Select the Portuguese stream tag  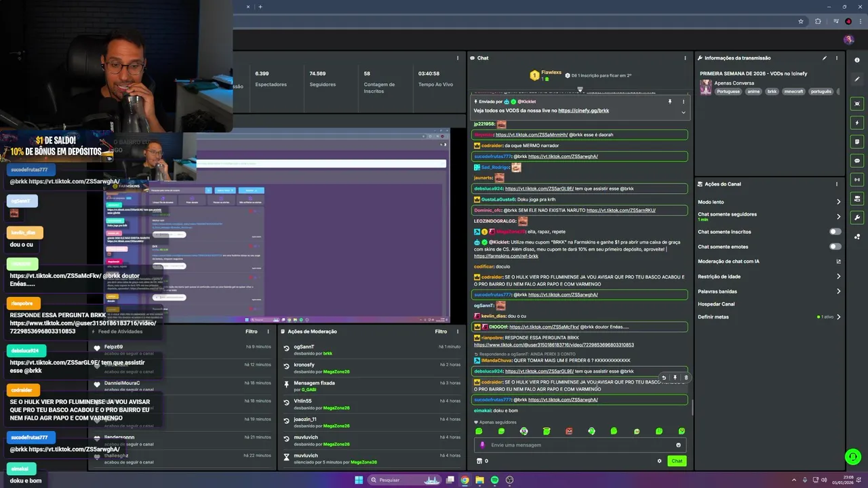[x=728, y=91]
